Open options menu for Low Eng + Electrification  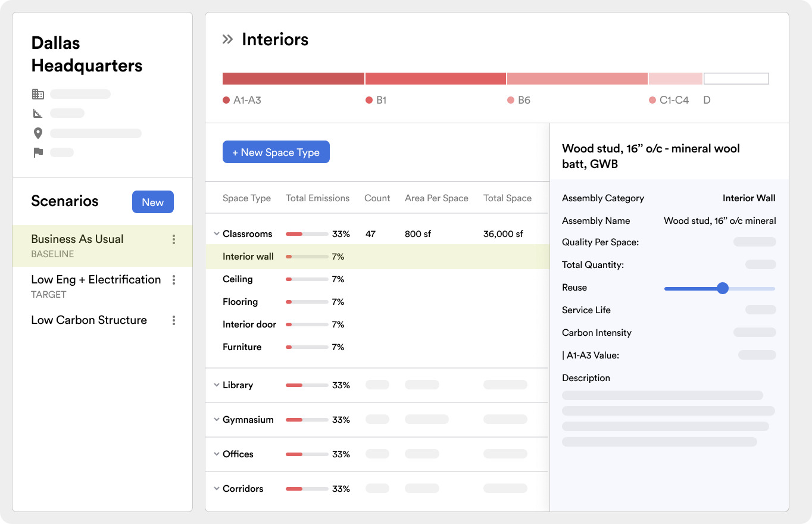click(x=174, y=280)
